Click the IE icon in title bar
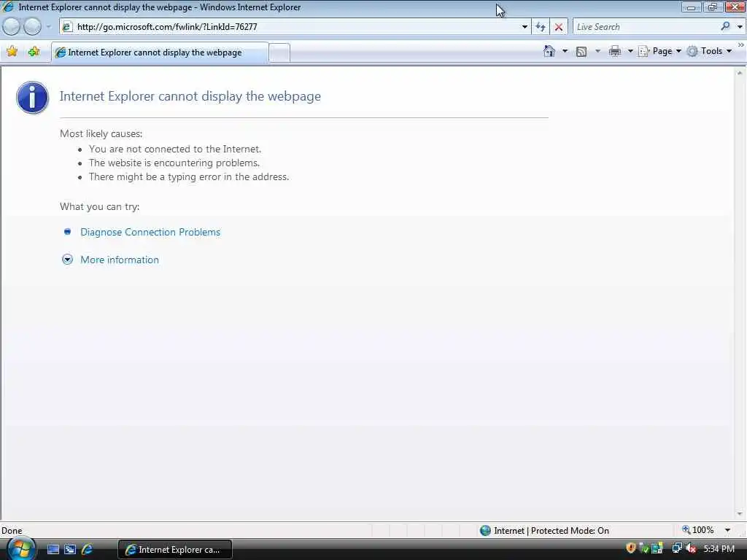Image resolution: width=747 pixels, height=560 pixels. 8,7
